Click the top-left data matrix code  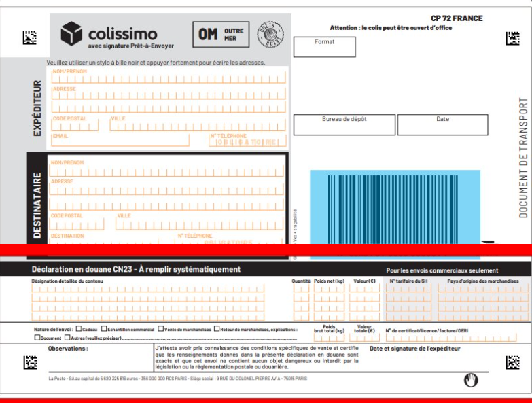click(x=29, y=38)
